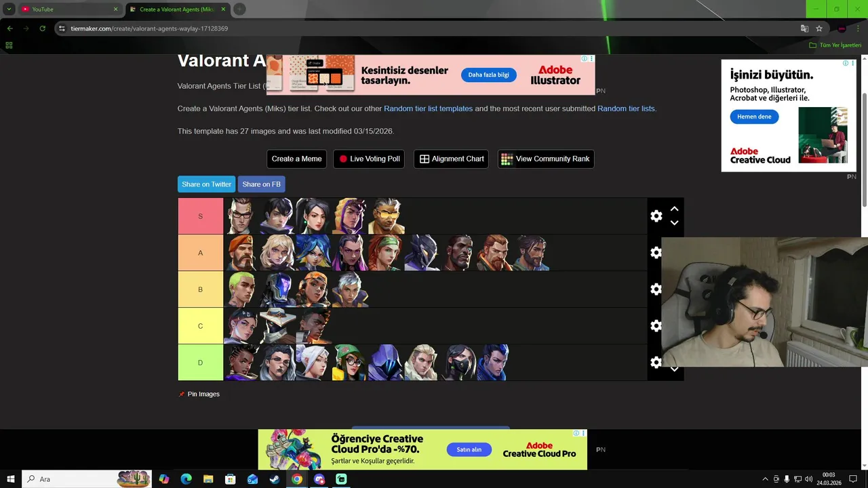
Task: Select Raze with orange headphones in B tier
Action: click(x=315, y=289)
